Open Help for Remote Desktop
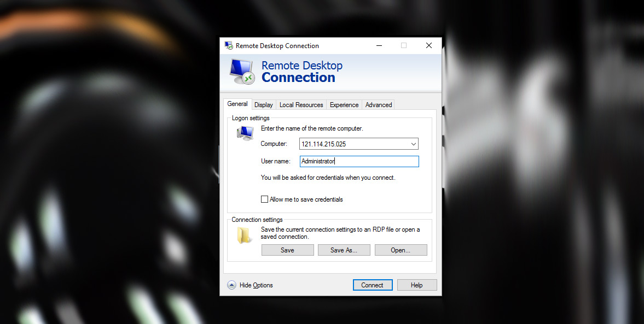Image resolution: width=644 pixels, height=324 pixels. click(x=416, y=285)
